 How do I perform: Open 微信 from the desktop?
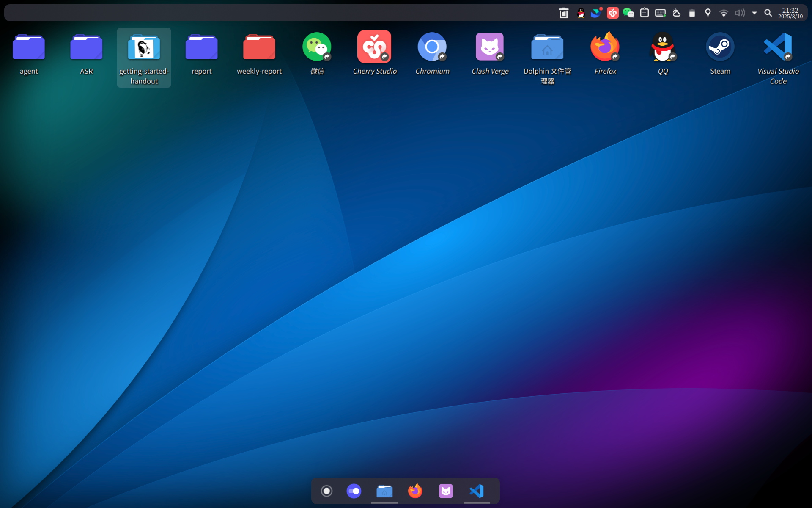pyautogui.click(x=317, y=47)
